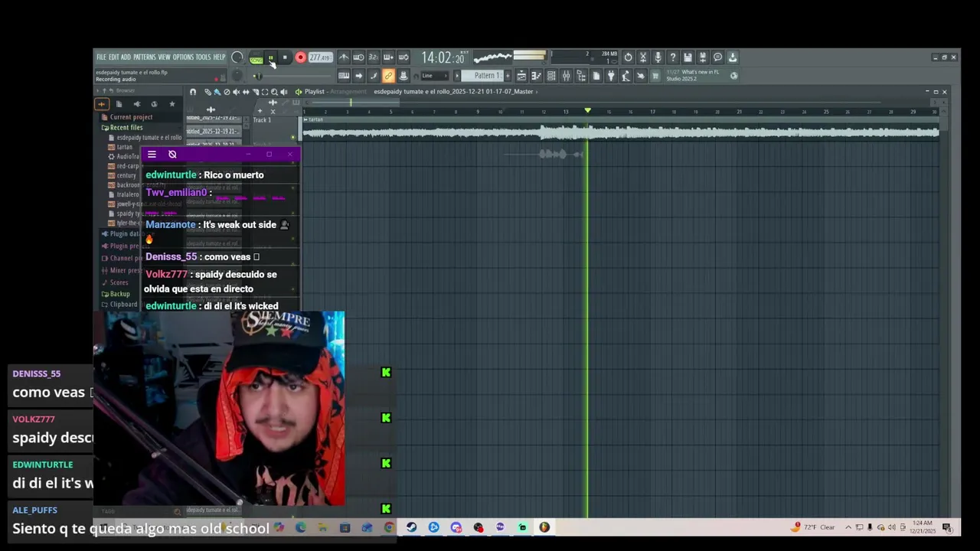Toggle typing keyboard to piano button

344,76
